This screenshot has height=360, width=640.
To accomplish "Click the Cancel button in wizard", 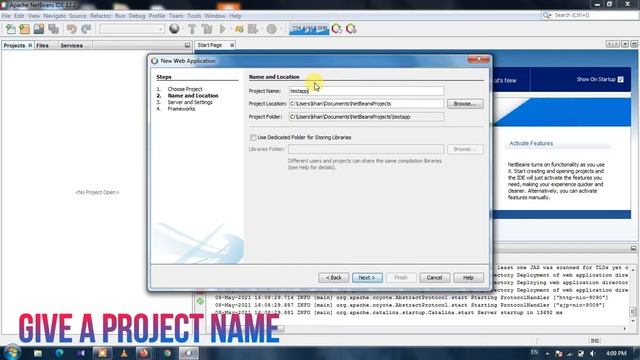I will (434, 278).
